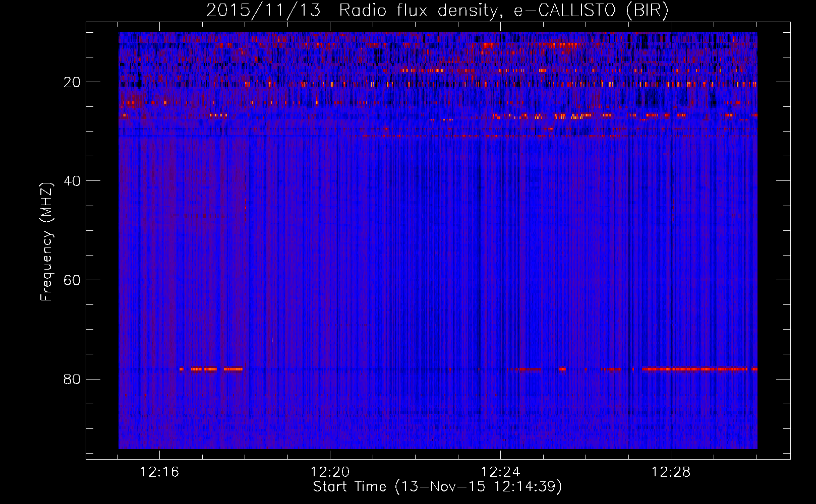
Task: Click the 12:28 time tick label
Action: click(671, 472)
